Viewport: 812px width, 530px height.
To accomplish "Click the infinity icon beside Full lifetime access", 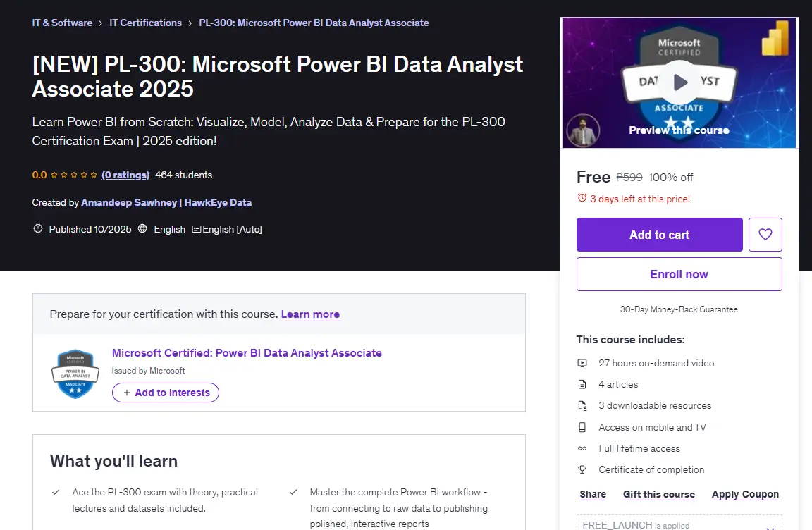I will coord(582,449).
